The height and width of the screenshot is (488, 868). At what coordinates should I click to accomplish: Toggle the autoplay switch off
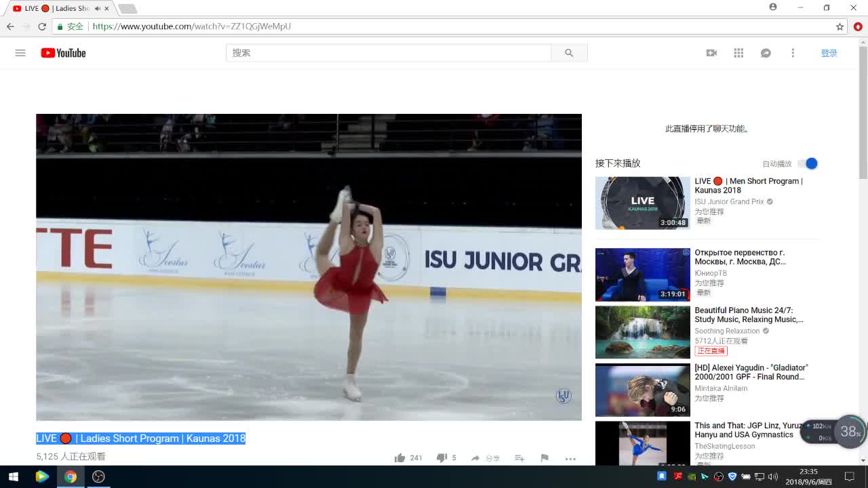(x=808, y=163)
